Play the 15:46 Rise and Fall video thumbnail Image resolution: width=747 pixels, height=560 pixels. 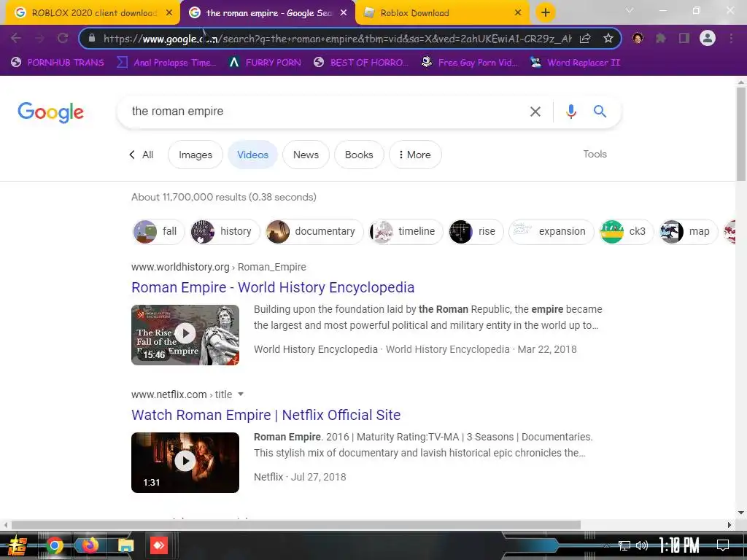[x=185, y=335]
